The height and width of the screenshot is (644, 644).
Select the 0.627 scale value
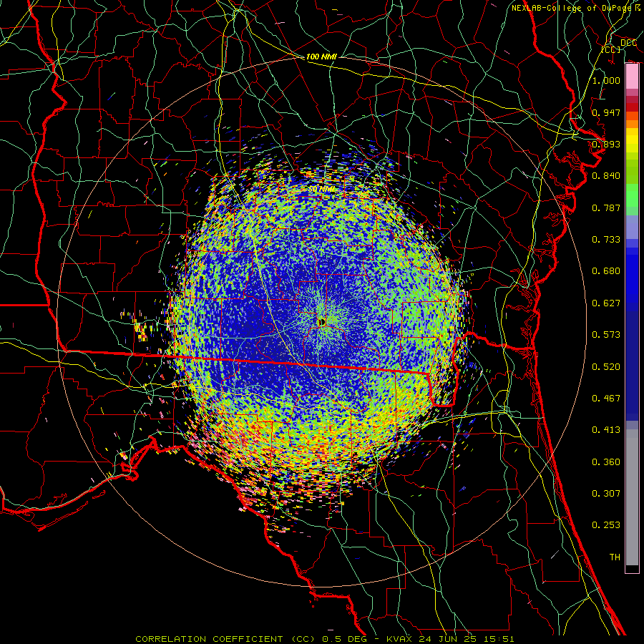click(606, 303)
